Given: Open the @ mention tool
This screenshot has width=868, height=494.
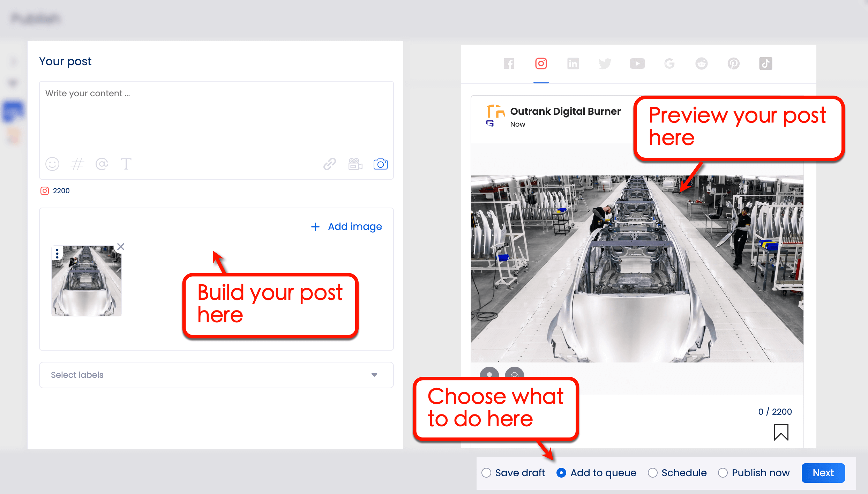Looking at the screenshot, I should pos(102,164).
